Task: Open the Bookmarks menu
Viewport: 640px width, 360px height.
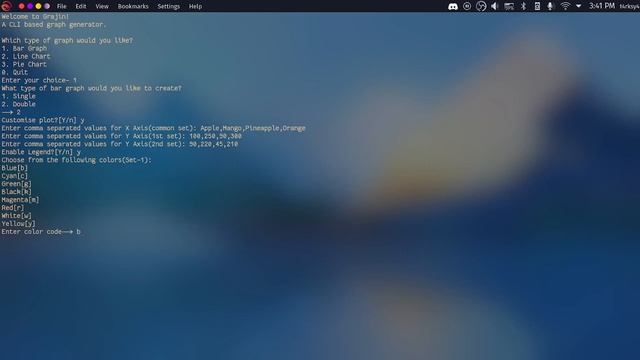Action: coord(133,7)
